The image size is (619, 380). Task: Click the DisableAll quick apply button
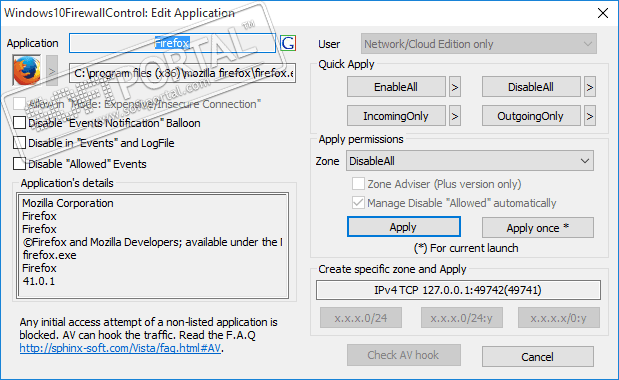(531, 87)
